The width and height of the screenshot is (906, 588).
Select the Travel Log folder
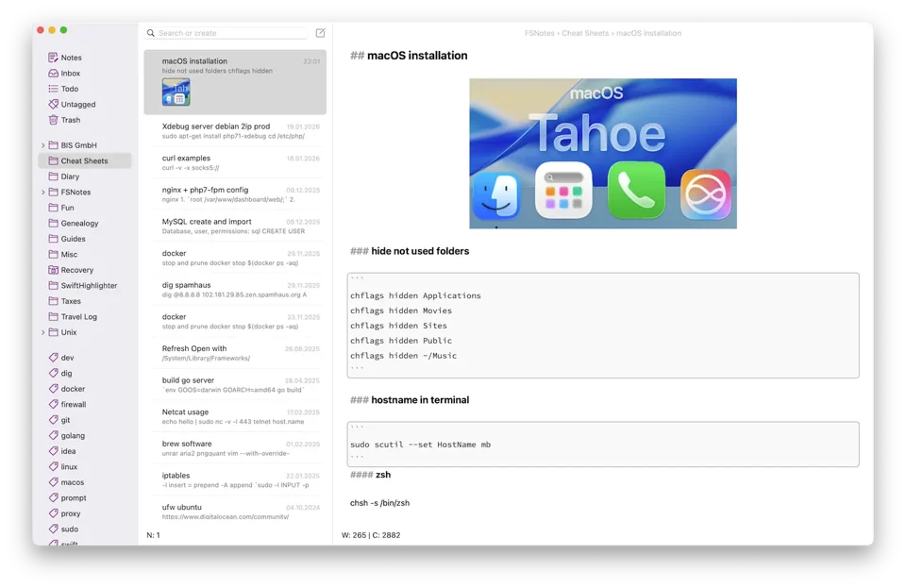(x=85, y=316)
